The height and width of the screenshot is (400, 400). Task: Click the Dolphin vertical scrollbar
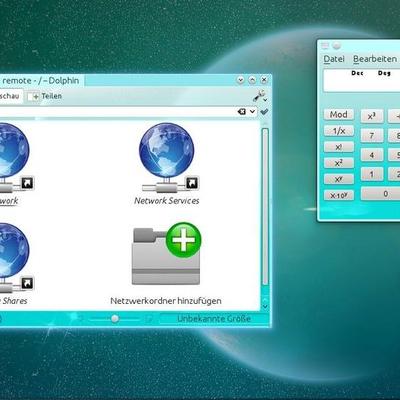point(265,207)
